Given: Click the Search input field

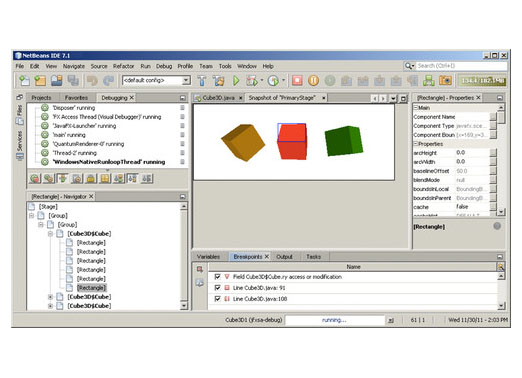Looking at the screenshot, I should [461, 66].
